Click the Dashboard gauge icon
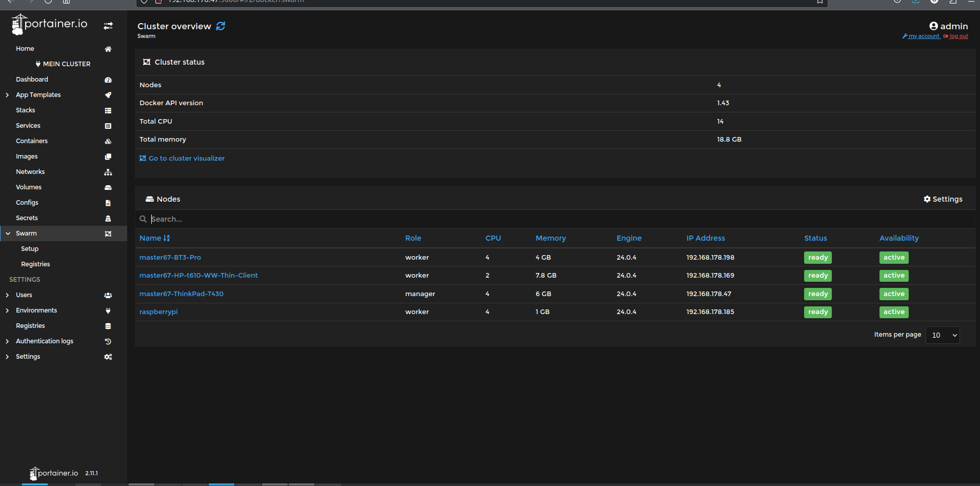 tap(108, 80)
